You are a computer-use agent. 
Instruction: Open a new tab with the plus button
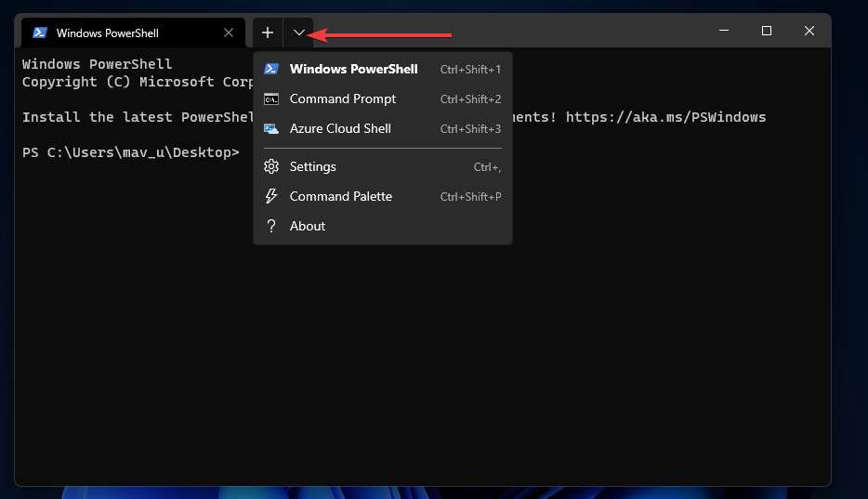[268, 33]
